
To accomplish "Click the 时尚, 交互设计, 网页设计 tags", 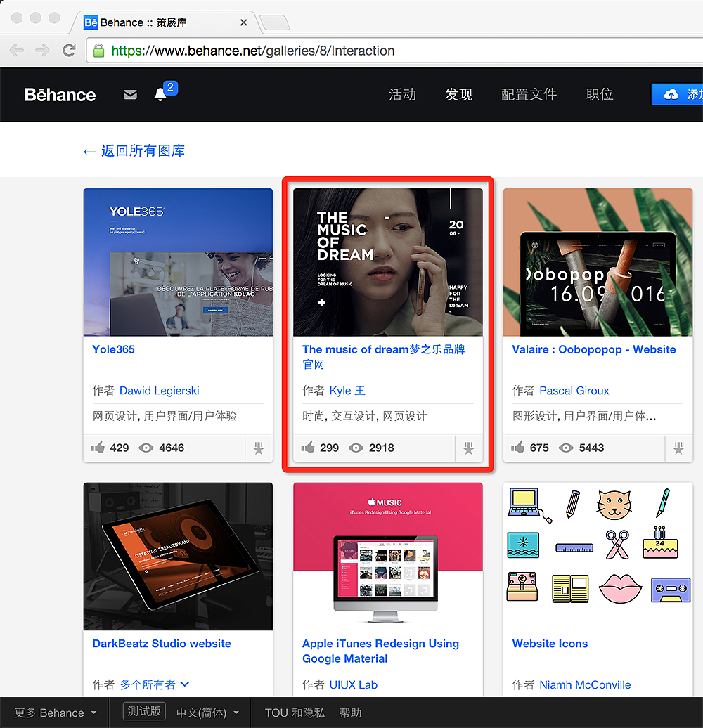I will pos(364,416).
